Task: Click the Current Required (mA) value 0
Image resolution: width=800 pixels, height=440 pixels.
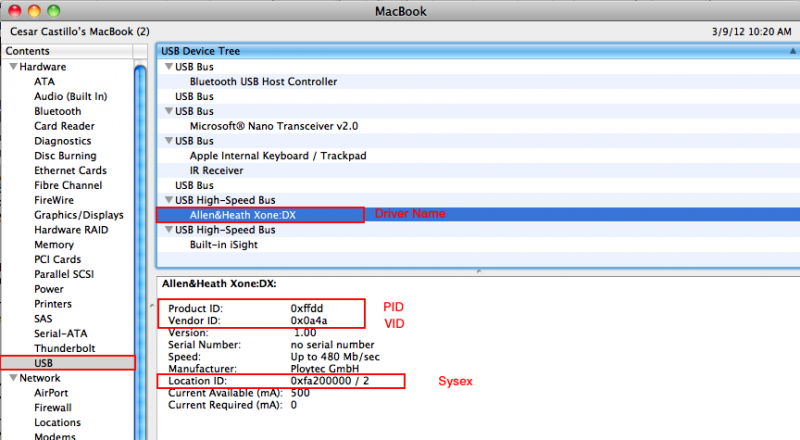Action: (x=293, y=405)
